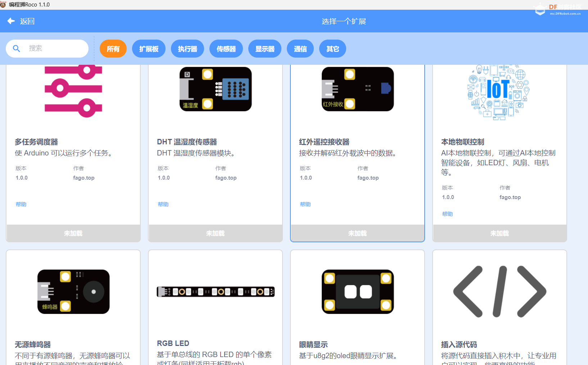Click the AI本地物联控制 description paragraph

(498, 163)
